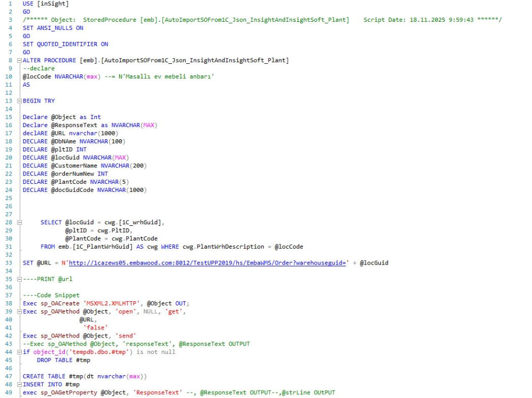Click the @locCode NVARCHAR(max) parameter
This screenshot has width=532, height=398.
click(62, 77)
